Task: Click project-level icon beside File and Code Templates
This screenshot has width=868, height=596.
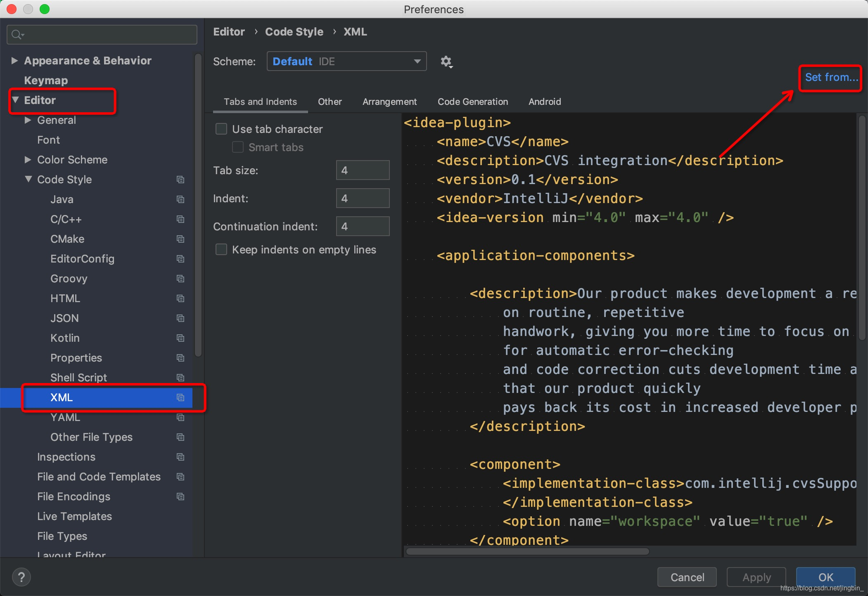Action: [x=180, y=477]
